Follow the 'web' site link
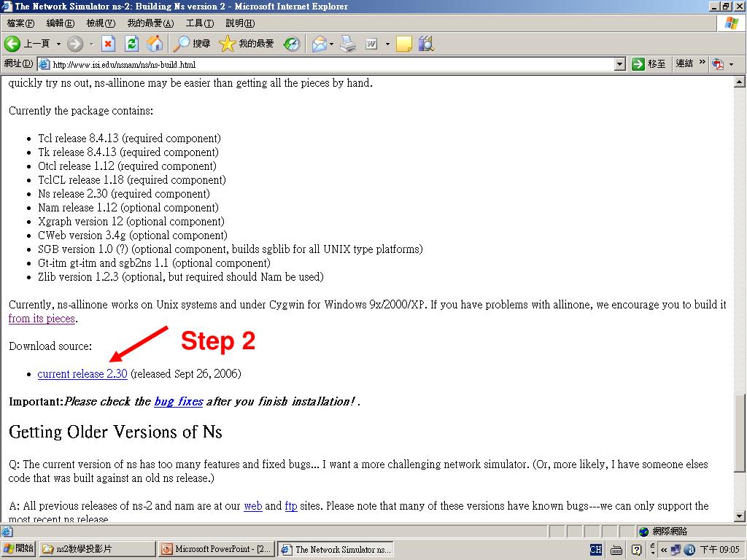Viewport: 747px width, 560px height. pos(253,506)
